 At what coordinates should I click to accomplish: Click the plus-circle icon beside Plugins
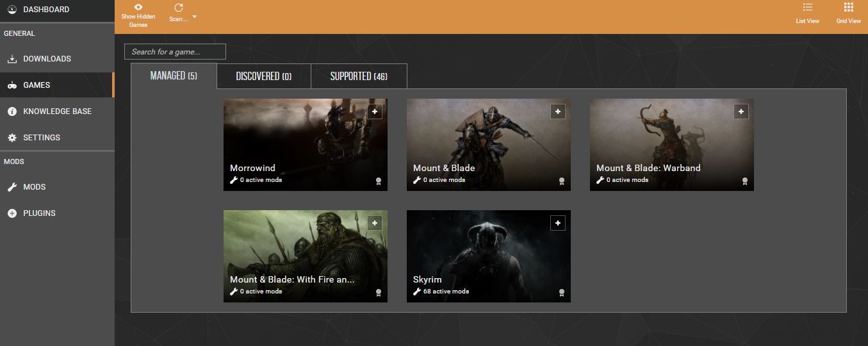(x=12, y=213)
